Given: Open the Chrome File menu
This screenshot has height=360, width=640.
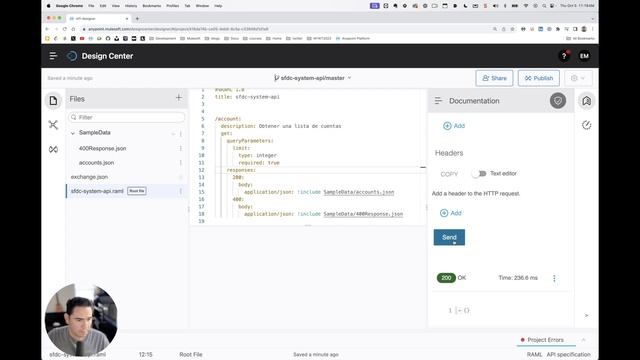Looking at the screenshot, I should pyautogui.click(x=91, y=6).
